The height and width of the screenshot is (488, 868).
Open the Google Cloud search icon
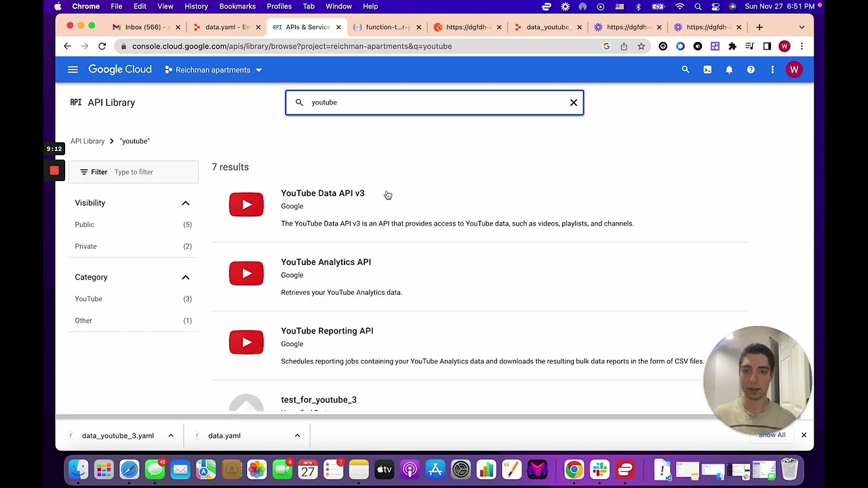[x=686, y=70]
